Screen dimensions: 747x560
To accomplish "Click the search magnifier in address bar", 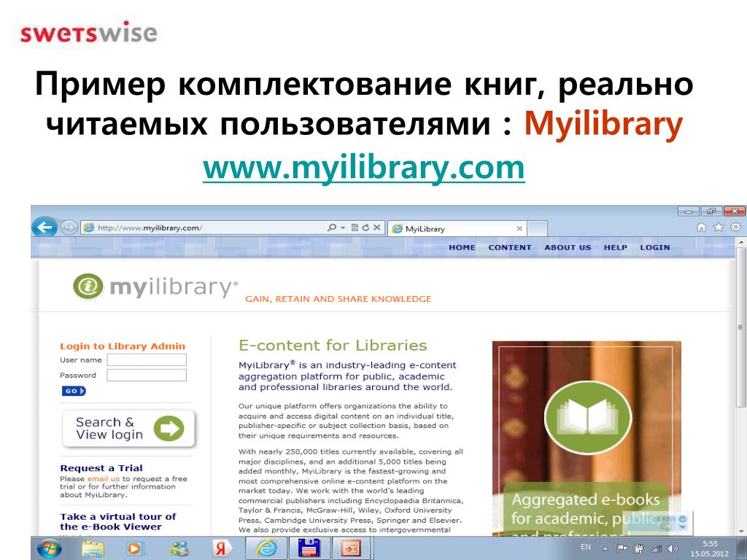I will pos(332,227).
